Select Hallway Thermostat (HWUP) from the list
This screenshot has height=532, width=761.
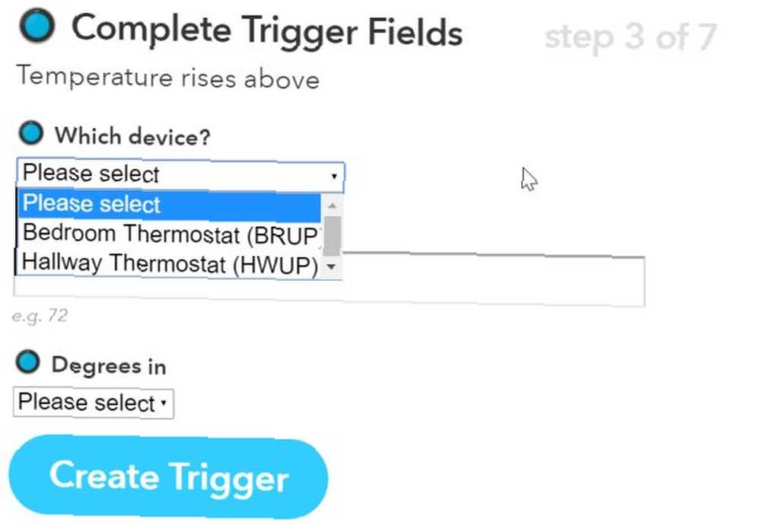(170, 264)
